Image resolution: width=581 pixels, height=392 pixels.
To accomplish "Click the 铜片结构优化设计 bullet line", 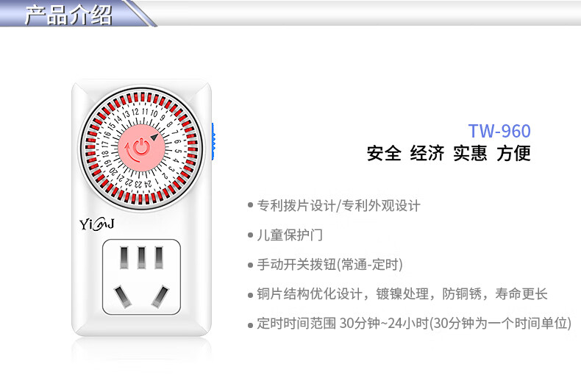I will click(x=398, y=293).
